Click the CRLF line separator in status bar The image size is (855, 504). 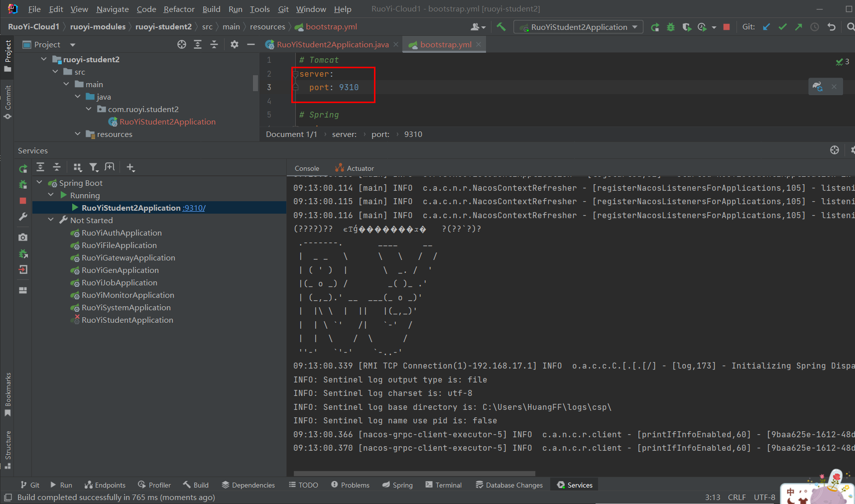coord(736,497)
